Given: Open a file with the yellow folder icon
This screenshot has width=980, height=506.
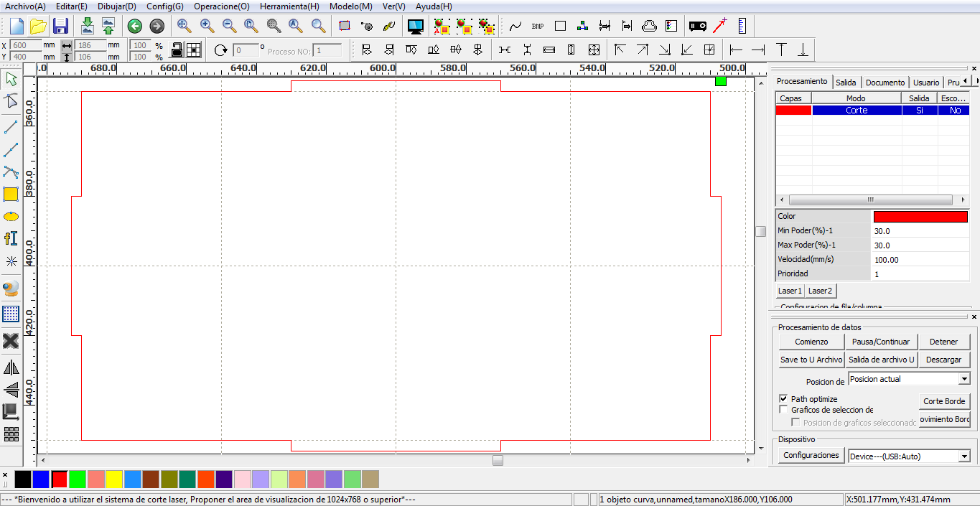Looking at the screenshot, I should point(38,27).
